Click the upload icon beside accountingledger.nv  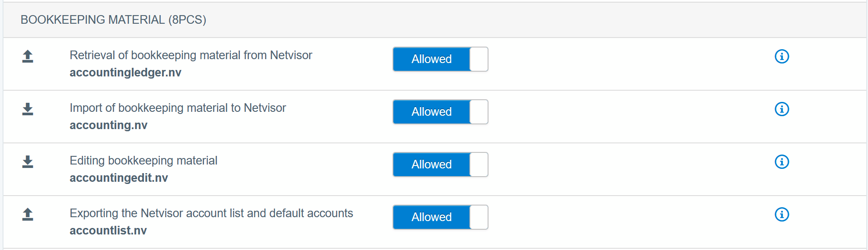point(28,57)
